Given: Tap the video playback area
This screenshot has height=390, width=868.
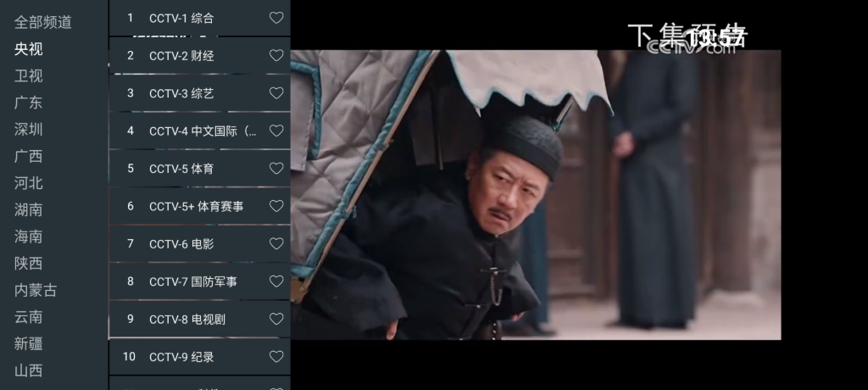Looking at the screenshot, I should (576, 195).
